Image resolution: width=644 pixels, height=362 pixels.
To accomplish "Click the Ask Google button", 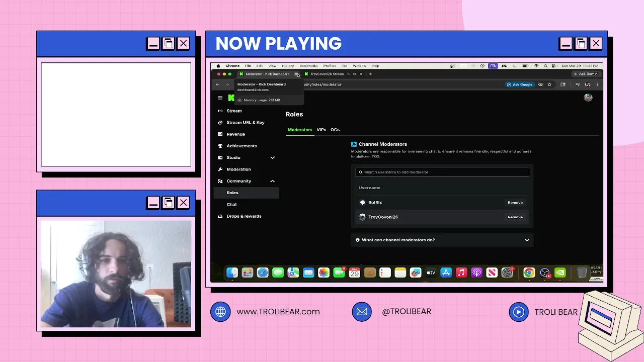I will pyautogui.click(x=520, y=84).
